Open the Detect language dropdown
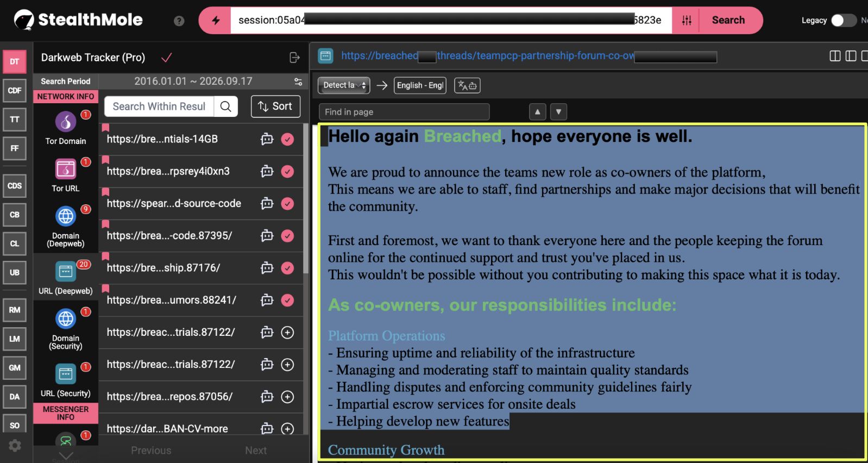 tap(344, 85)
